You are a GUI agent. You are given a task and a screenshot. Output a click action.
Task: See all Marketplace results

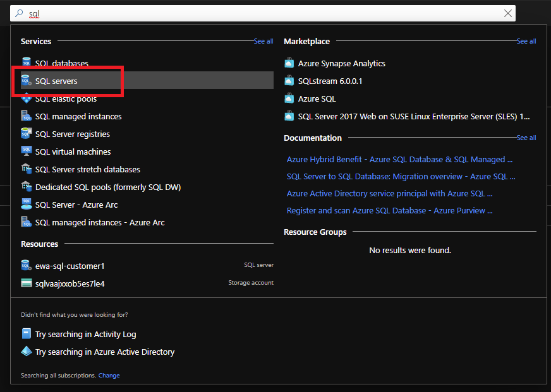tap(526, 41)
